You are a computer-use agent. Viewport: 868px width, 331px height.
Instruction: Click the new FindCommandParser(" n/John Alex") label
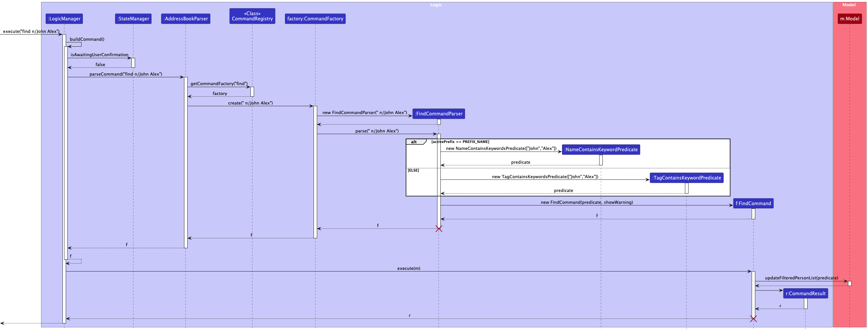[x=364, y=113]
